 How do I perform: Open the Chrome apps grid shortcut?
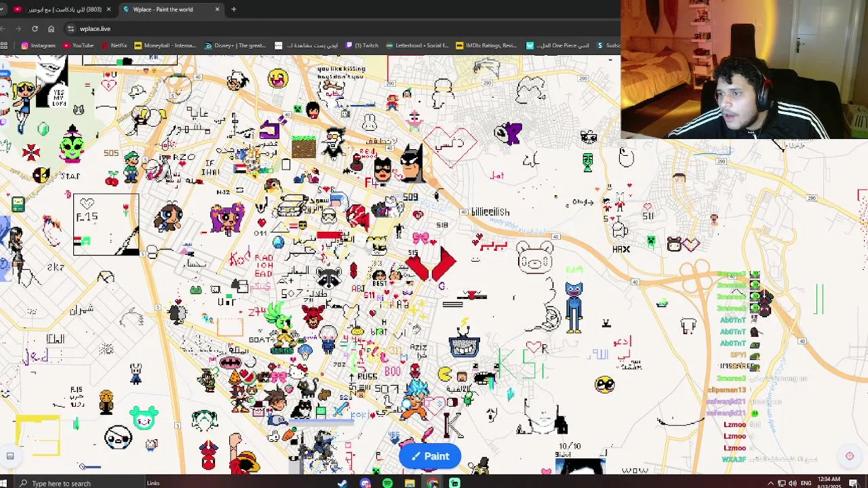click(4, 45)
